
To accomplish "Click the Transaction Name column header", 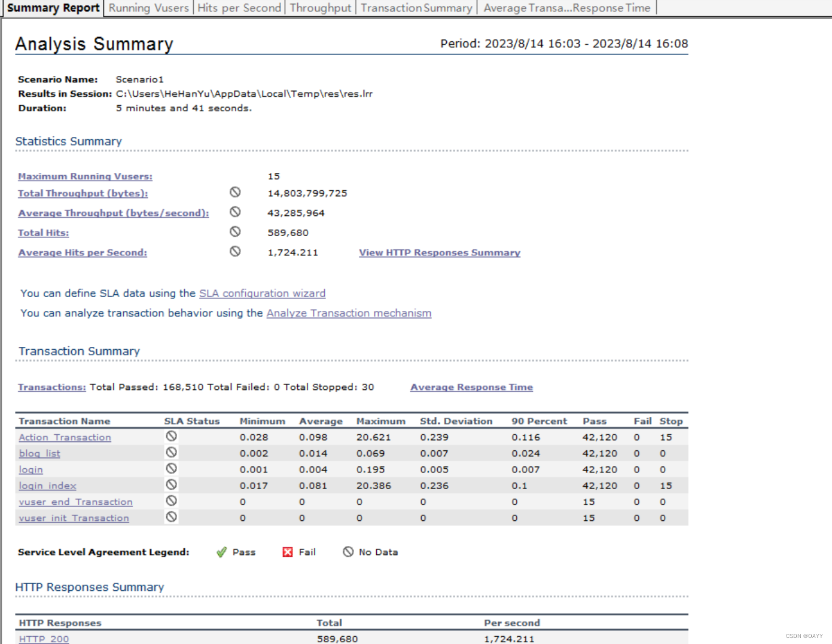I will click(65, 421).
